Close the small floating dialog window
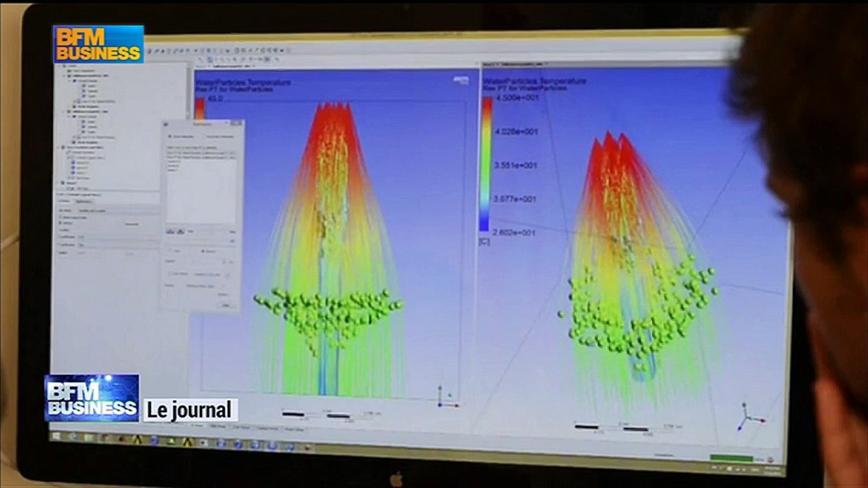This screenshot has height=488, width=868. tap(239, 123)
